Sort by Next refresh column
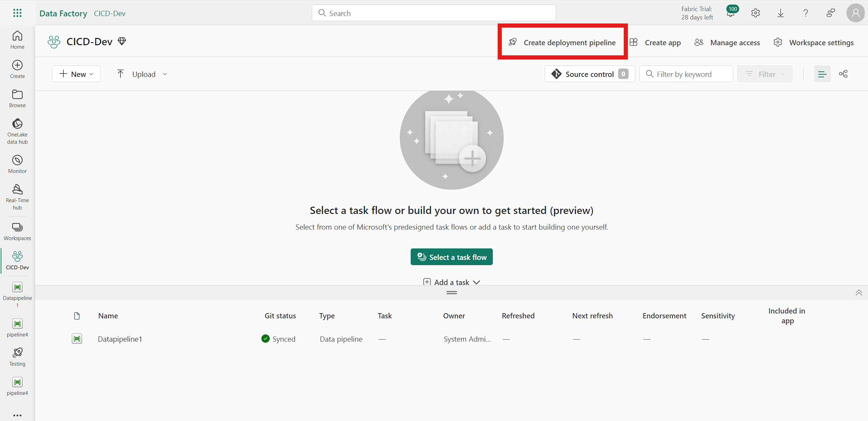The image size is (868, 421). pyautogui.click(x=592, y=316)
